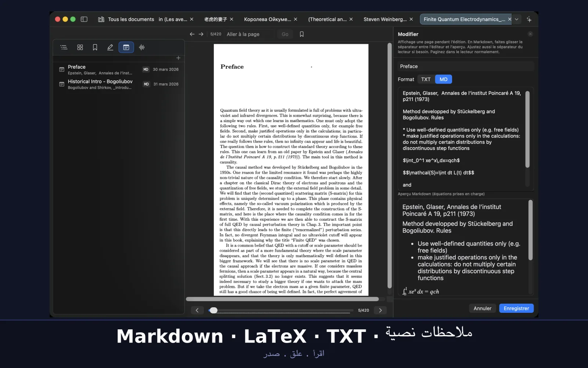Close the Королева Ойкуме tab
This screenshot has width=588, height=368.
(295, 19)
